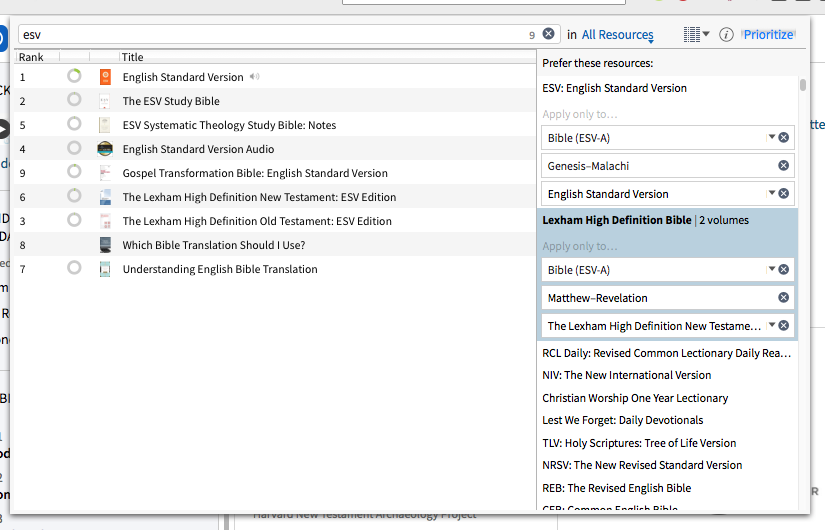Select Lest We Forget: Daily Devotionals entry
This screenshot has width=825, height=530.
[622, 420]
